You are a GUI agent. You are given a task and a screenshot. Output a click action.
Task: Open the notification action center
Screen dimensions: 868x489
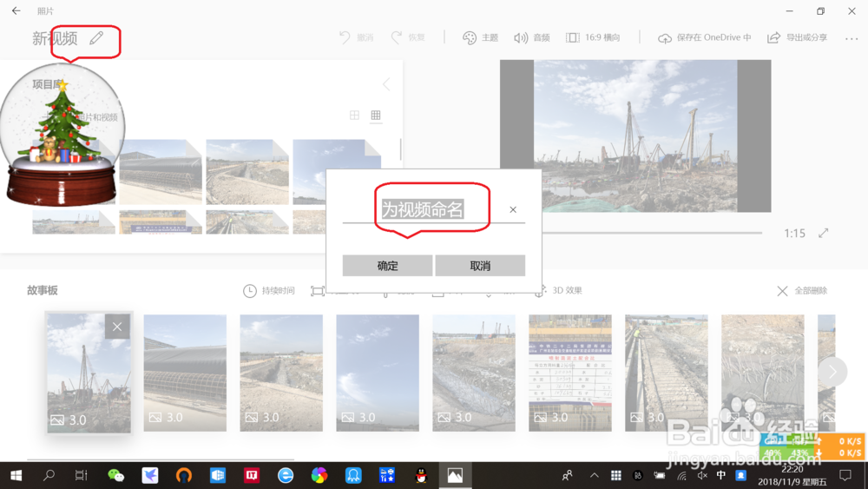click(x=845, y=475)
